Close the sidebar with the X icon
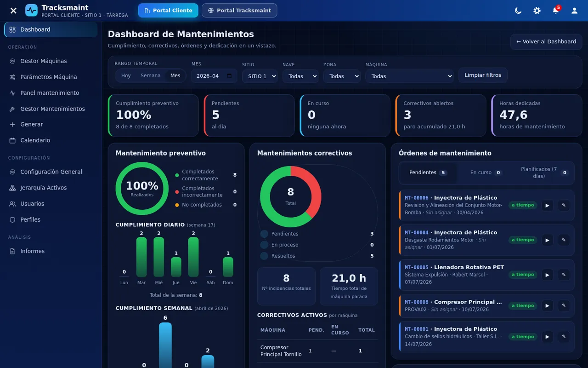Viewport: 588px width, 368px height. pos(13,10)
